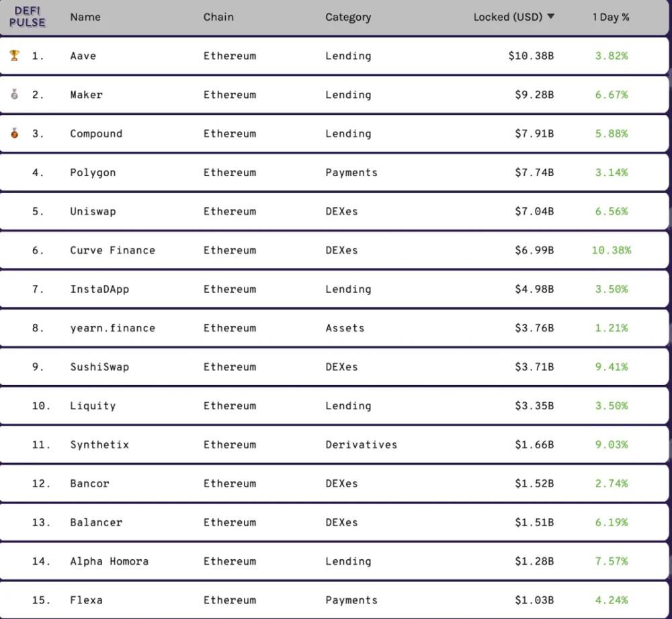Click the Curve Finance entry
672x619 pixels.
pos(112,251)
